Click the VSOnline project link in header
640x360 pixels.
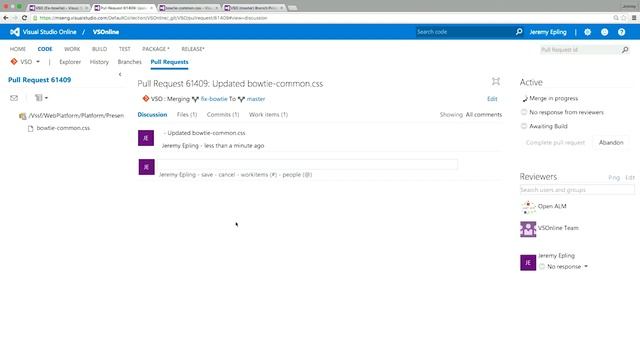click(x=106, y=32)
